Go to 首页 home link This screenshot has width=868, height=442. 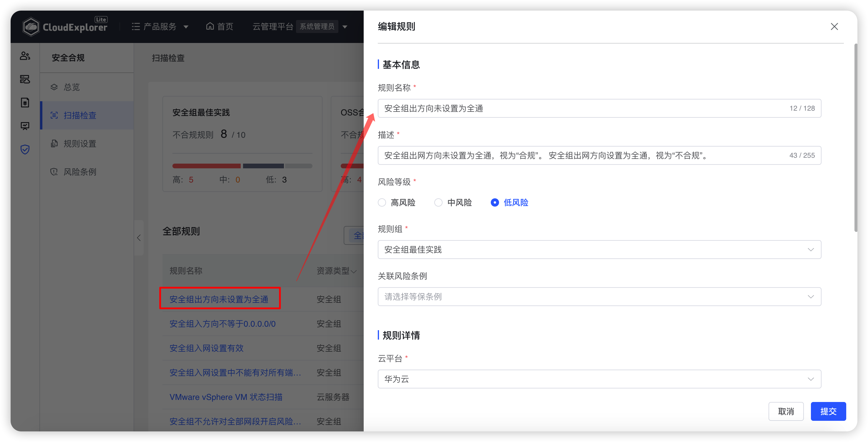[220, 26]
